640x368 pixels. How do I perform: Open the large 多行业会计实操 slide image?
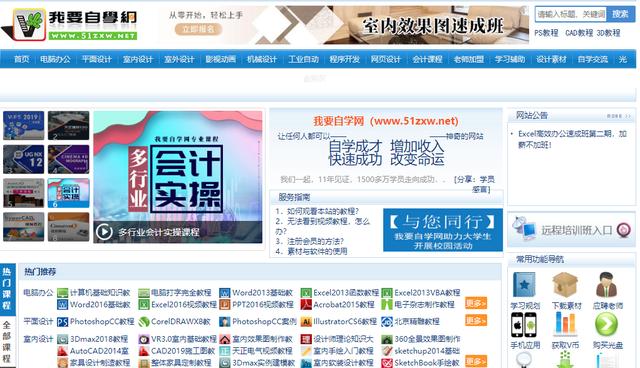pos(178,177)
